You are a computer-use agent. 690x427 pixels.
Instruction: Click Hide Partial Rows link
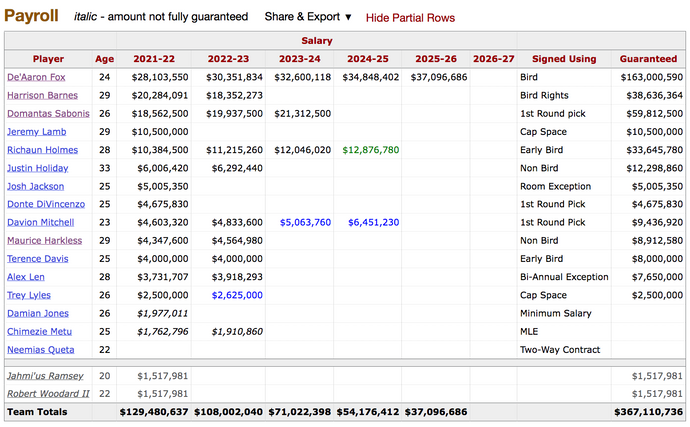click(x=410, y=18)
